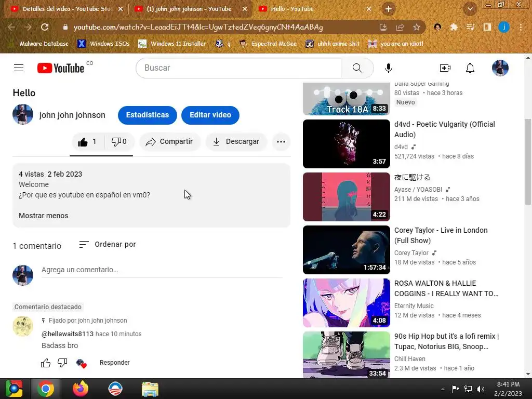
Task: Open Chrome extensions puzzle icon
Action: [x=454, y=27]
